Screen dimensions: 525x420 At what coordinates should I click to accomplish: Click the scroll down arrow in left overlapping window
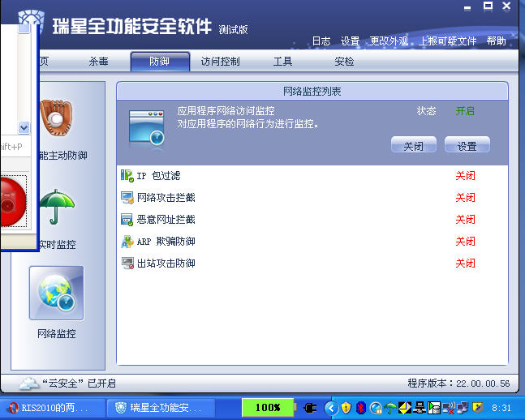(24, 127)
